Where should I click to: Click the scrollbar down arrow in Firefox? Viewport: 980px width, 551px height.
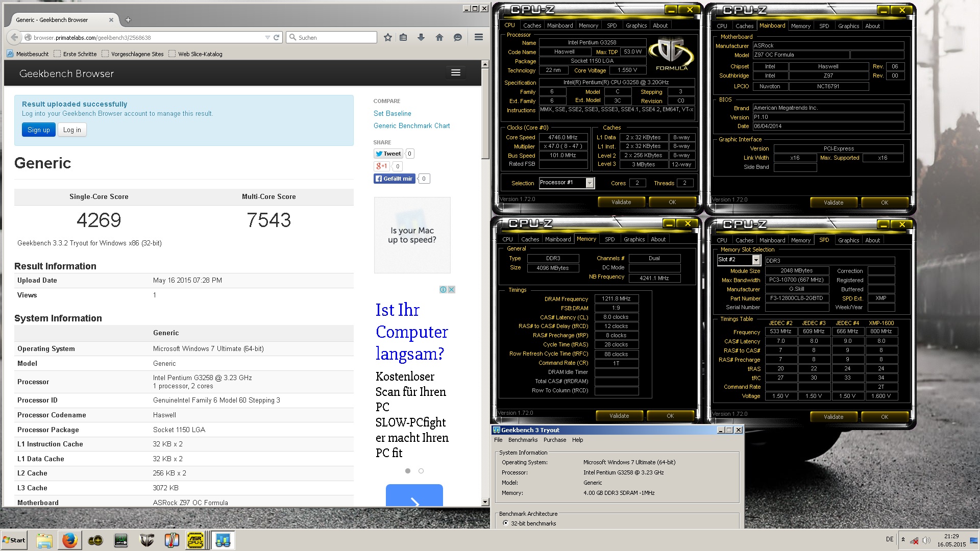485,502
